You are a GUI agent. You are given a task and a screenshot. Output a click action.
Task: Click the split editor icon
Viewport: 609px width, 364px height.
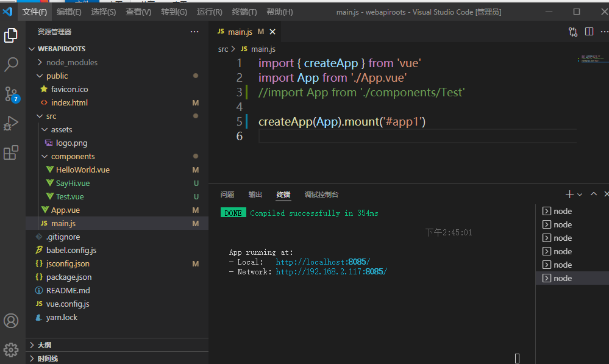point(589,32)
